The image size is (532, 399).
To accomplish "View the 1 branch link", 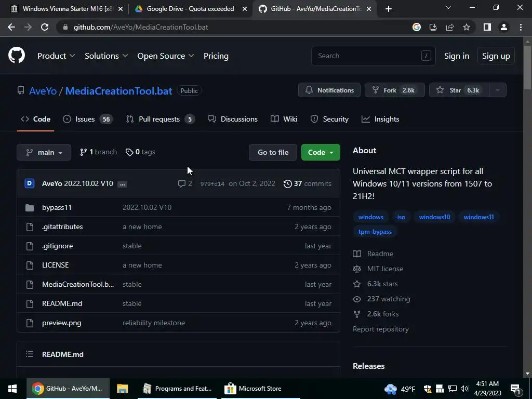I will tap(98, 152).
